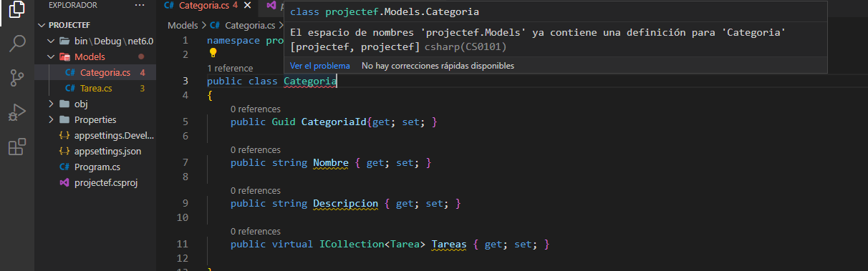The width and height of the screenshot is (868, 271).
Task: Click 'Models' in the breadcrumb
Action: pos(183,25)
